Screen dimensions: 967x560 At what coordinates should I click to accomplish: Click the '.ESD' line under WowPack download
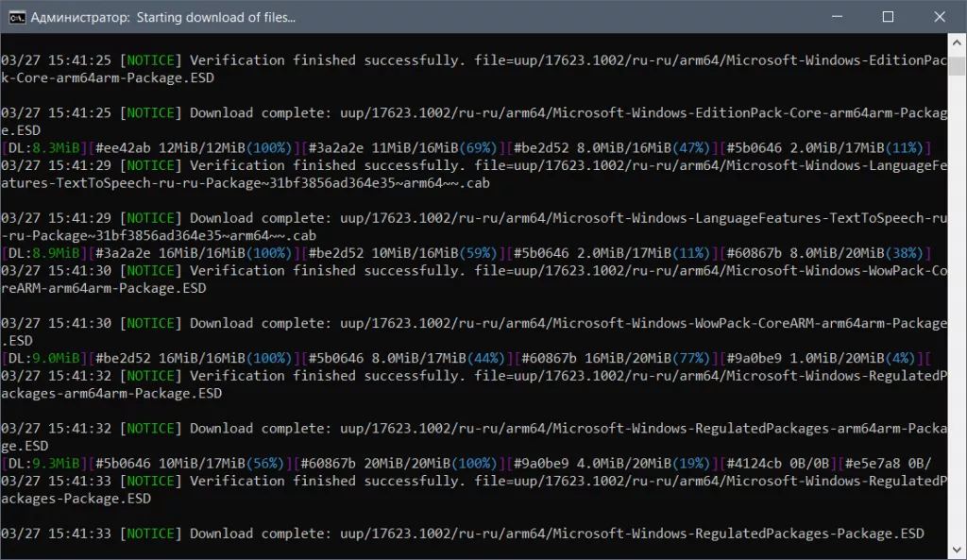(17, 341)
